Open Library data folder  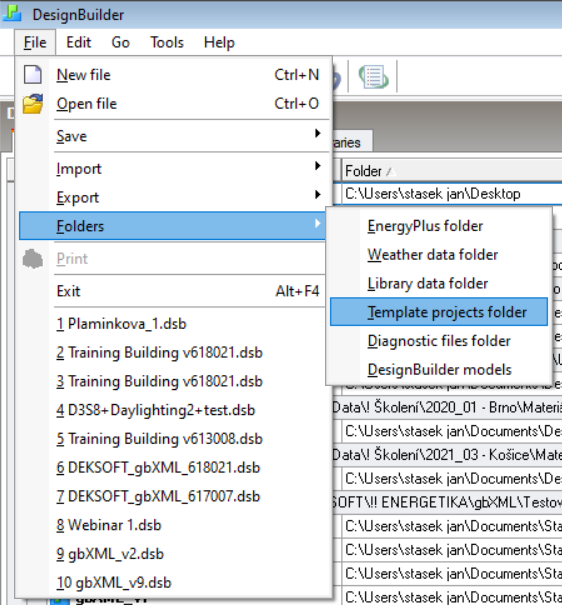(x=439, y=283)
